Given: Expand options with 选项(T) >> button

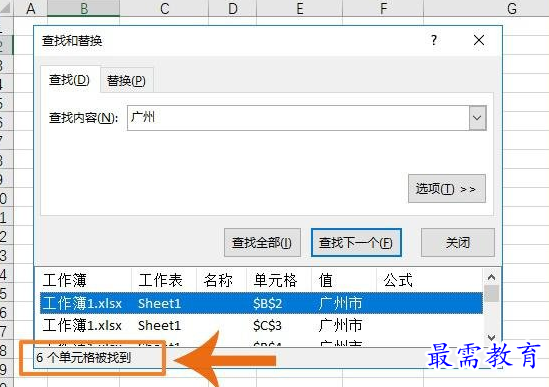Looking at the screenshot, I should pos(446,189).
